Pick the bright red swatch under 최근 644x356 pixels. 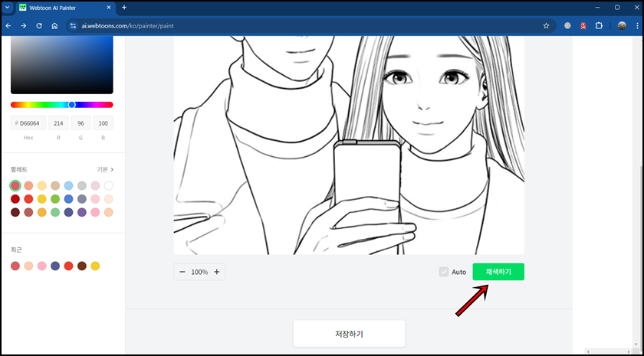68,266
